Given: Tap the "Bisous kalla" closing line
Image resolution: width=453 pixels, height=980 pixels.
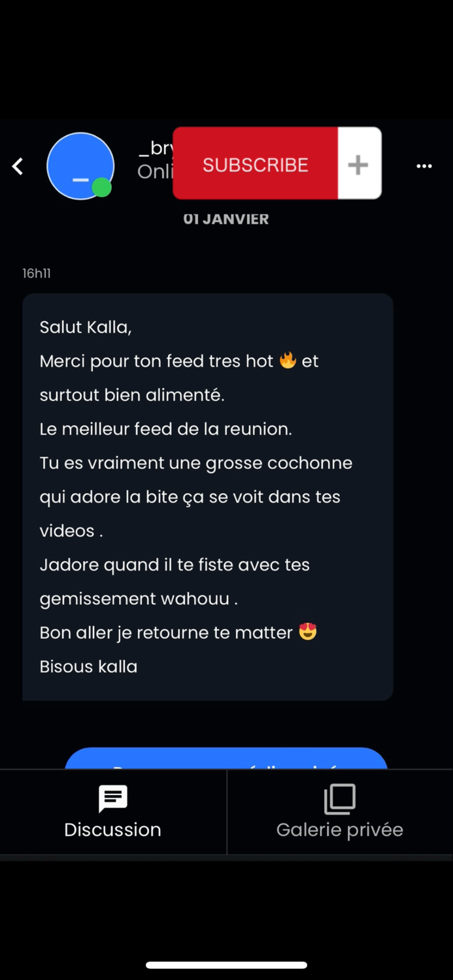Looking at the screenshot, I should [89, 666].
